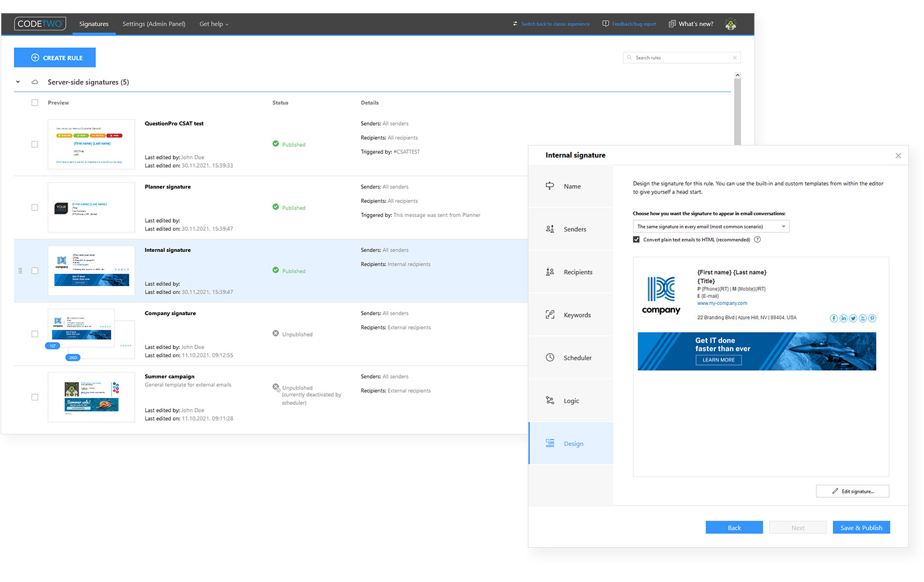Open Settings (Admin Panel)
Screen dimensions: 924x582
tap(154, 23)
